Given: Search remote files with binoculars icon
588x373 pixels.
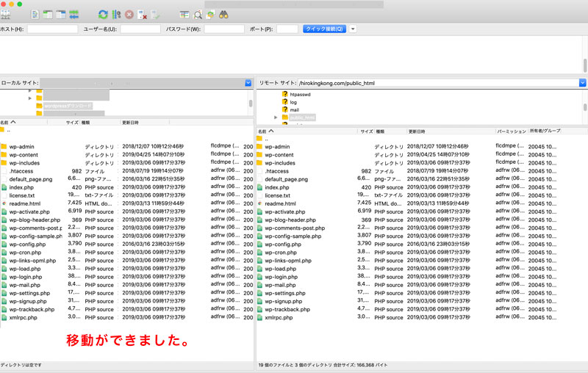Looking at the screenshot, I should 224,15.
